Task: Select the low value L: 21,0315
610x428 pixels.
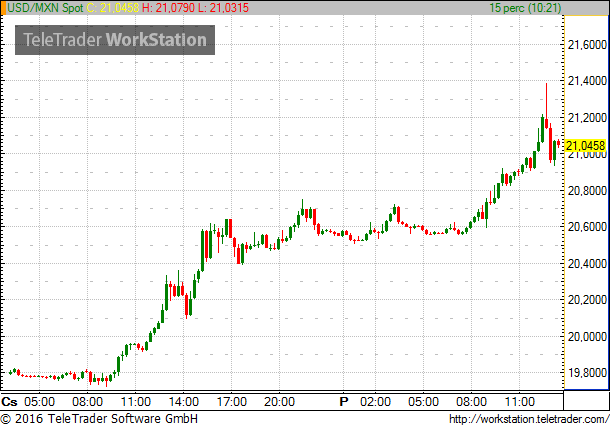Action: tap(223, 7)
